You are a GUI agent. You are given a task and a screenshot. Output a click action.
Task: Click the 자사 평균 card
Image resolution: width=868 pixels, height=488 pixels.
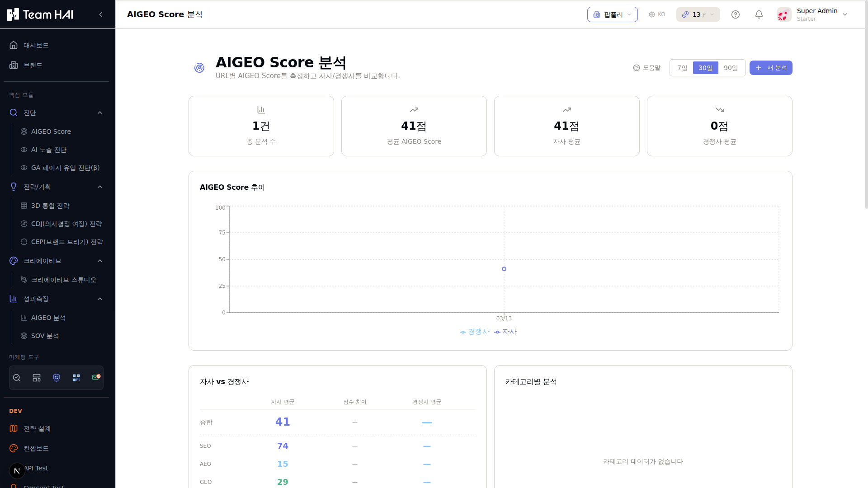tap(567, 126)
